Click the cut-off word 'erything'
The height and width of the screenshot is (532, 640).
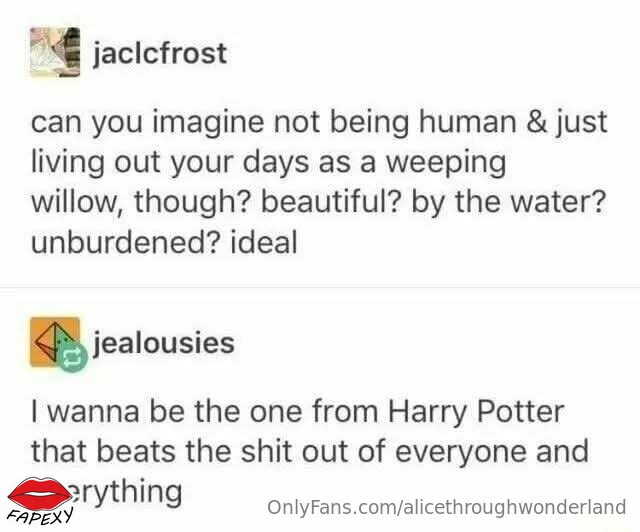click(x=127, y=492)
